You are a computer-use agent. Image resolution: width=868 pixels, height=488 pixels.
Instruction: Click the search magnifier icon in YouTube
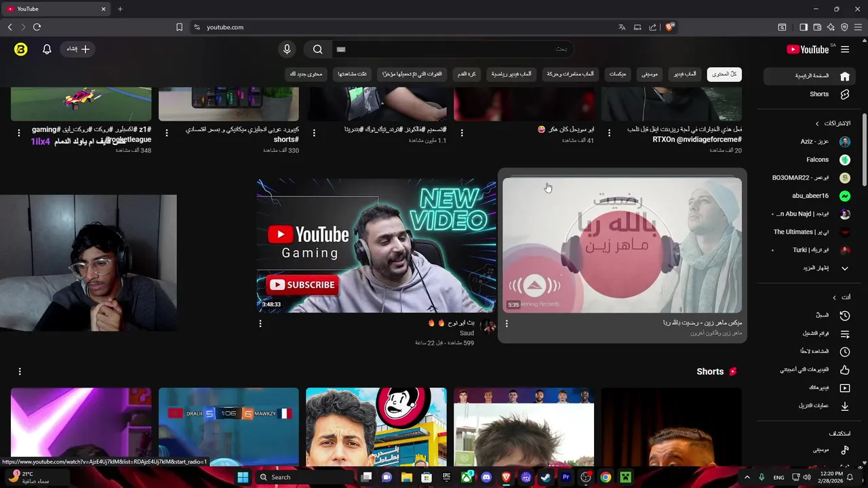(317, 49)
